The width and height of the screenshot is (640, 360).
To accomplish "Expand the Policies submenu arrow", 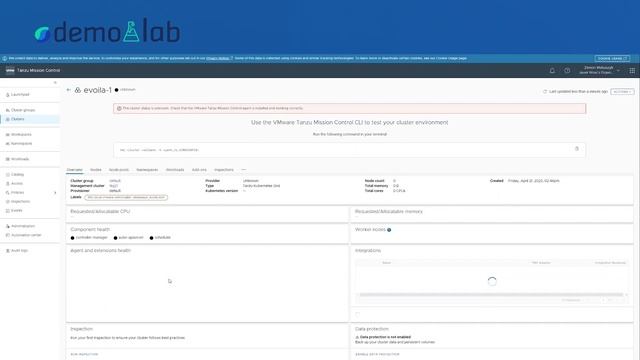I will (55, 193).
